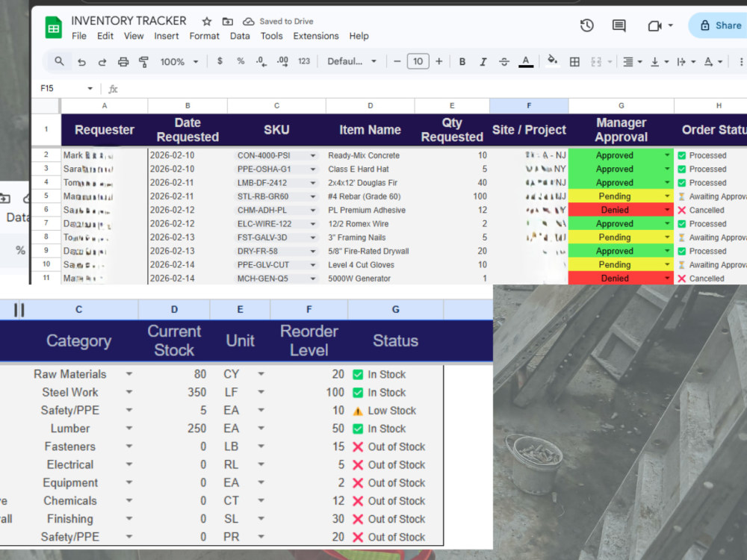Viewport: 747px width, 560px height.
Task: Click the Google Sheets home icon
Action: pyautogui.click(x=53, y=28)
